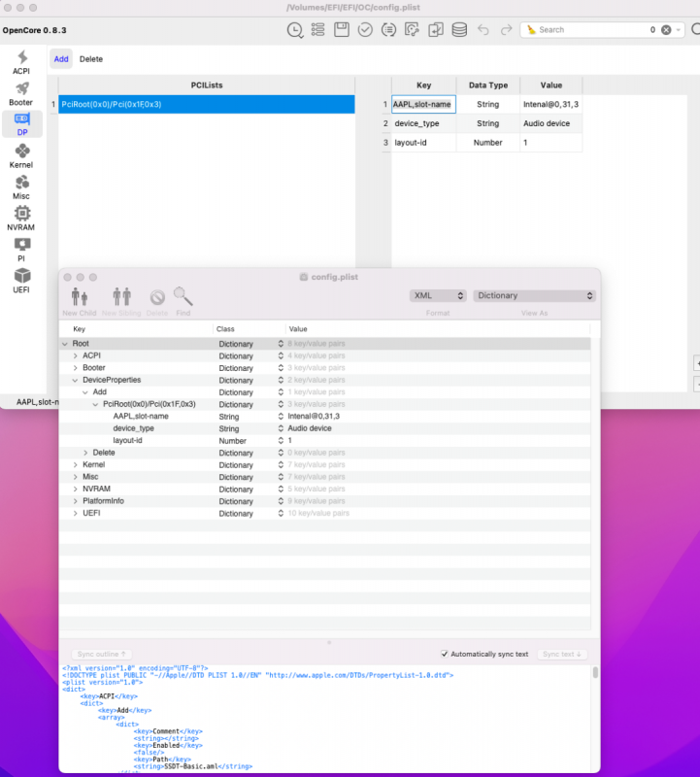Expand the Booter tree node
Screen dimensions: 700x777
pyautogui.click(x=76, y=368)
